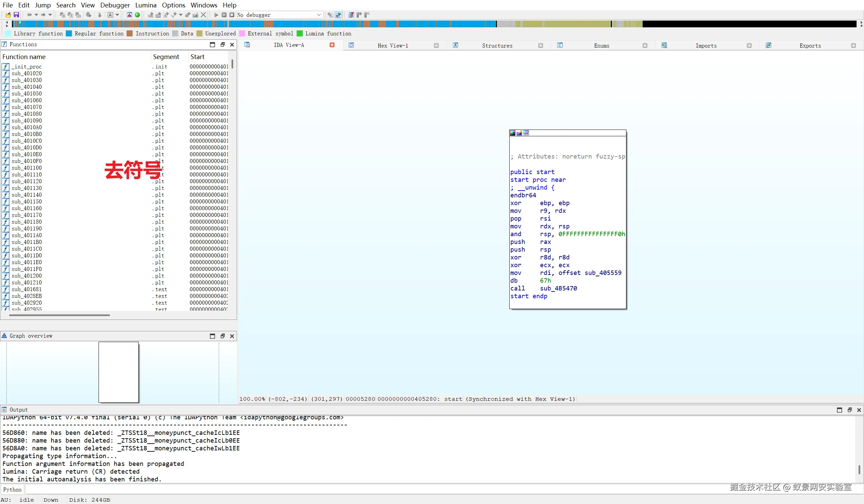The image size is (864, 504).
Task: Click the terminate process stop icon
Action: point(232,15)
